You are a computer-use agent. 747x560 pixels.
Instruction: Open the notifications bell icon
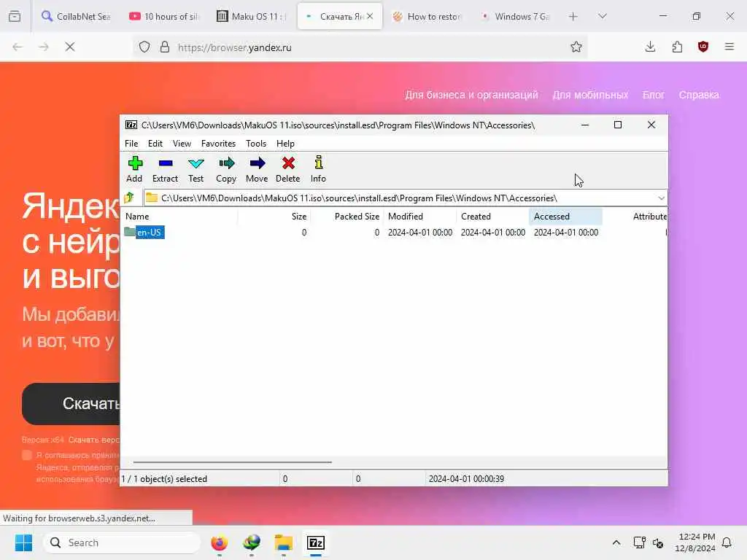pyautogui.click(x=727, y=542)
